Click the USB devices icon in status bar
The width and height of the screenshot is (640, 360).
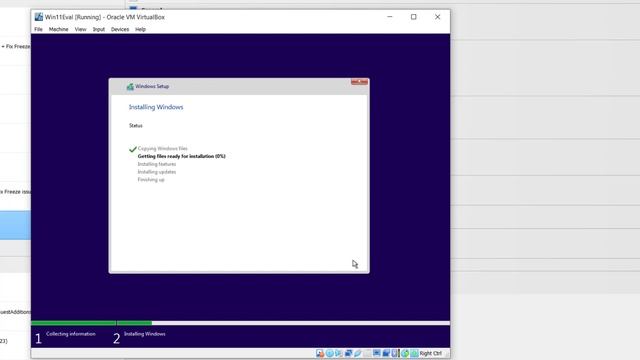(358, 353)
